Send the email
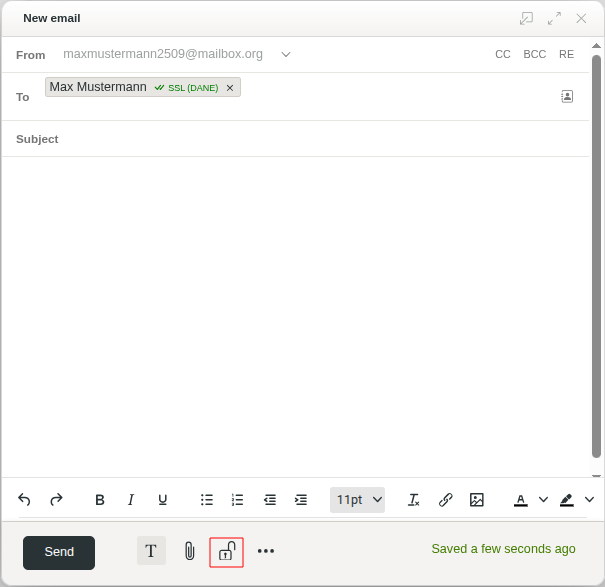The image size is (605, 587). point(59,552)
